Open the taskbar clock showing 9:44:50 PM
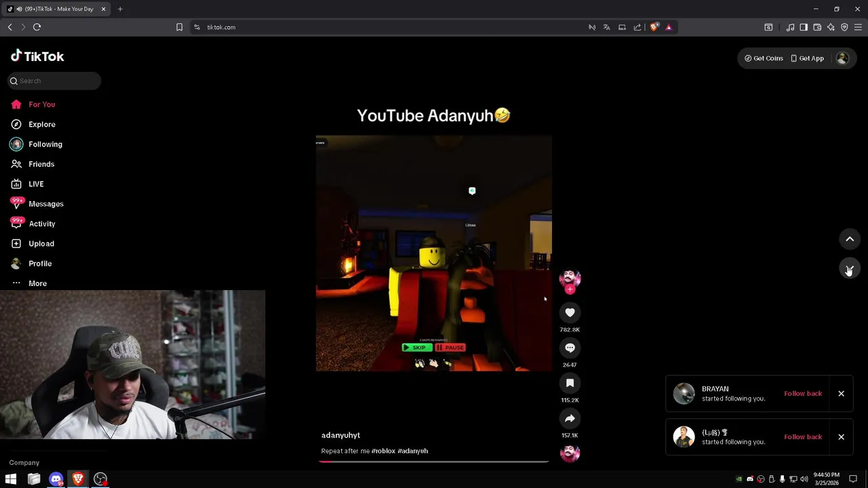This screenshot has width=868, height=488. [826, 479]
